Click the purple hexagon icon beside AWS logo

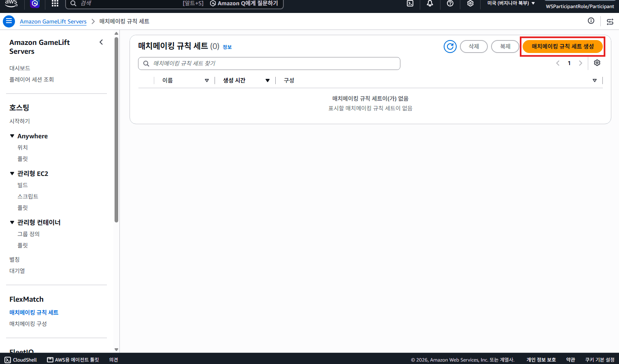coord(35,4)
